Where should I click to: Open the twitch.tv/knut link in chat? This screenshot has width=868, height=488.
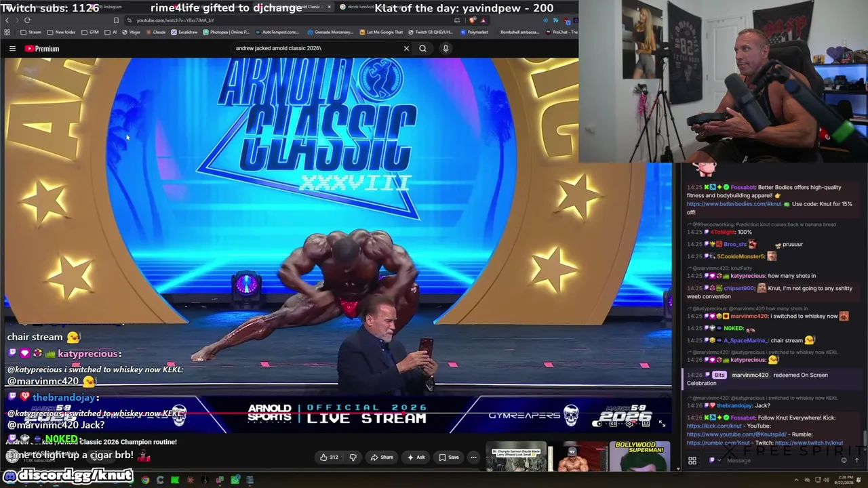pos(808,443)
